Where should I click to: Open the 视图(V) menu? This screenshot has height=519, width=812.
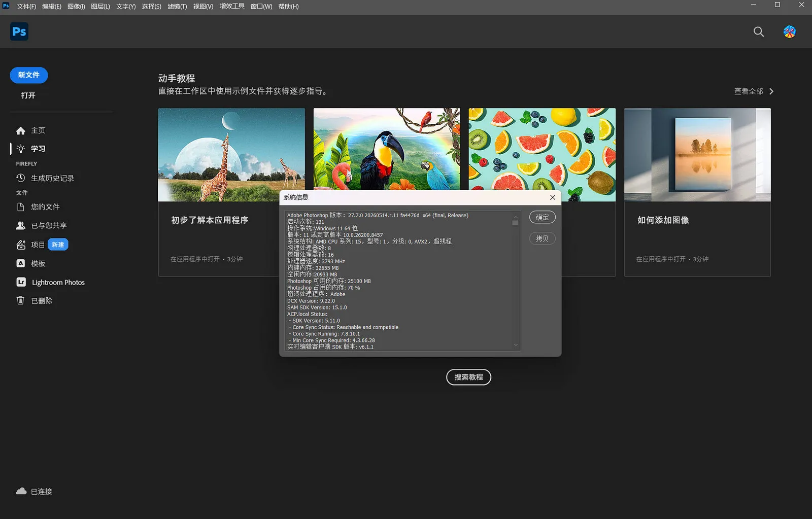coord(203,7)
